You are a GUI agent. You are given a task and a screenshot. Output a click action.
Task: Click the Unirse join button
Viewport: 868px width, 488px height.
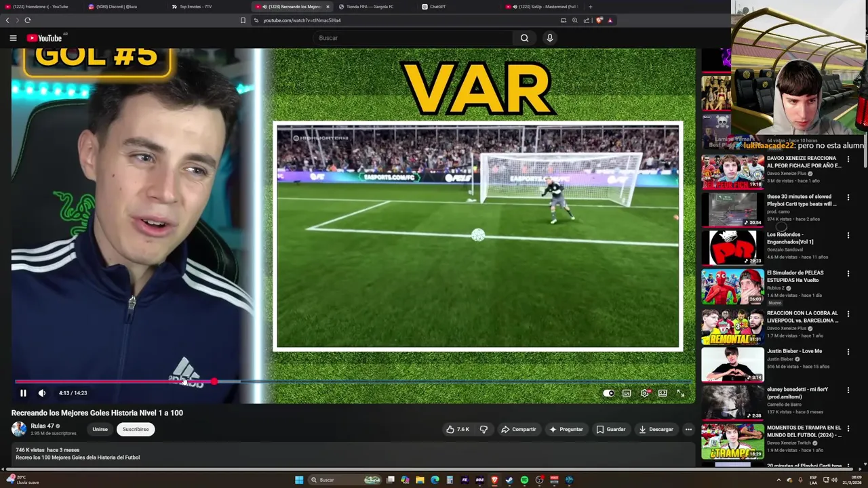click(x=100, y=429)
